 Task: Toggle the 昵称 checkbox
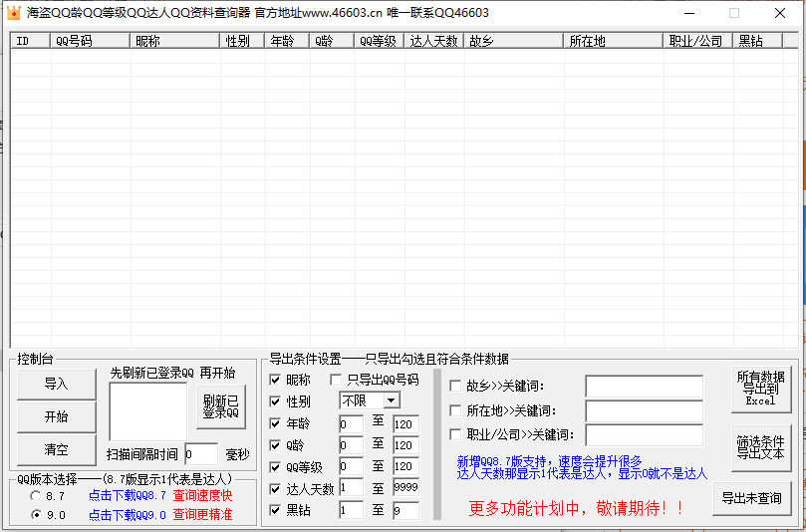click(x=275, y=380)
